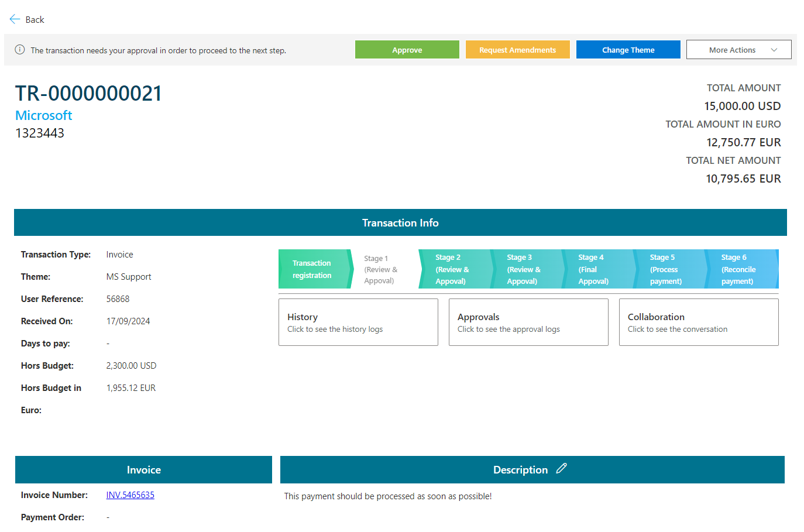Click Request Amendments button
Image resolution: width=804 pixels, height=532 pixels.
coord(517,50)
